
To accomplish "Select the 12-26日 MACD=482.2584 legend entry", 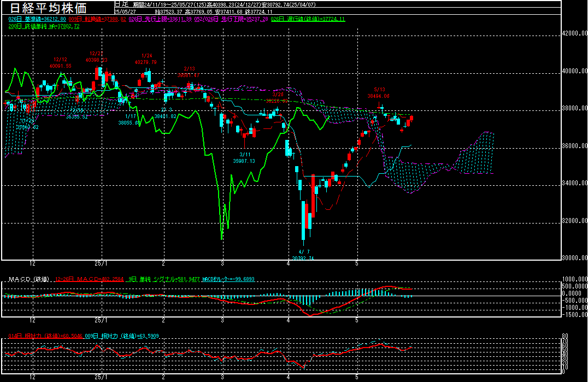I will pos(90,279).
